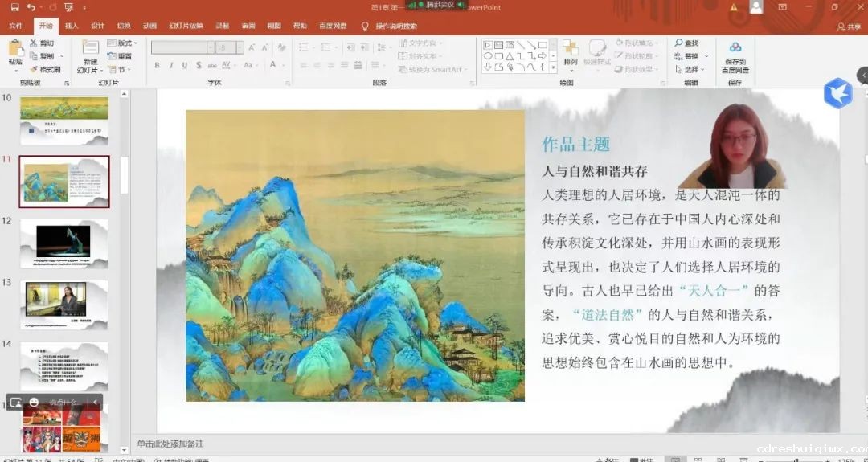Toggle Italic formatting button
This screenshot has width=868, height=462.
point(170,65)
